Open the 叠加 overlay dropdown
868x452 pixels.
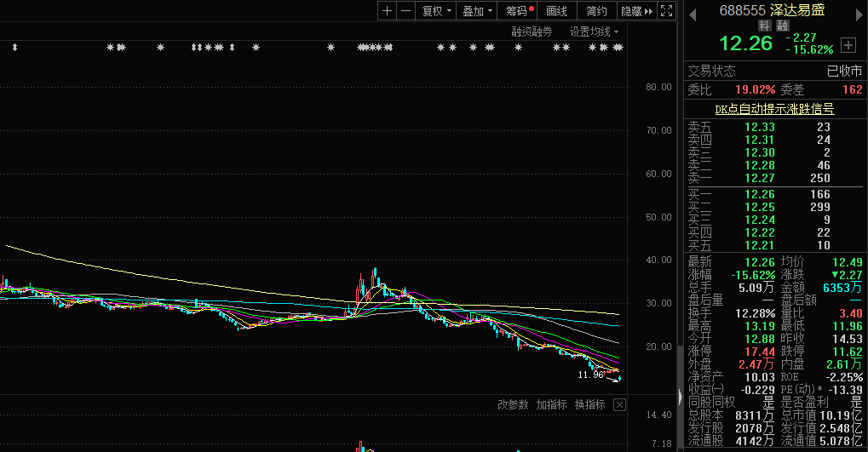click(477, 11)
